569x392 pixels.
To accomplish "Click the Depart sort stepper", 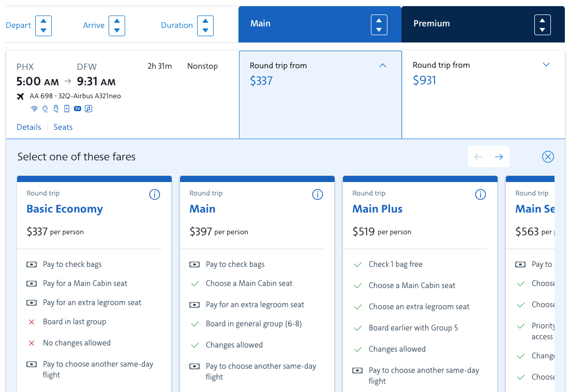I will 43,25.
